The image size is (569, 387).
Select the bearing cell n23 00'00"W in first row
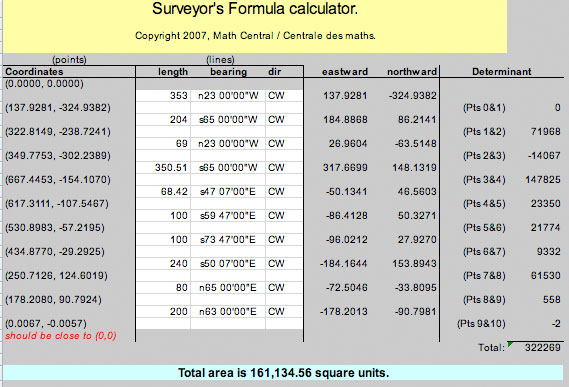[228, 95]
